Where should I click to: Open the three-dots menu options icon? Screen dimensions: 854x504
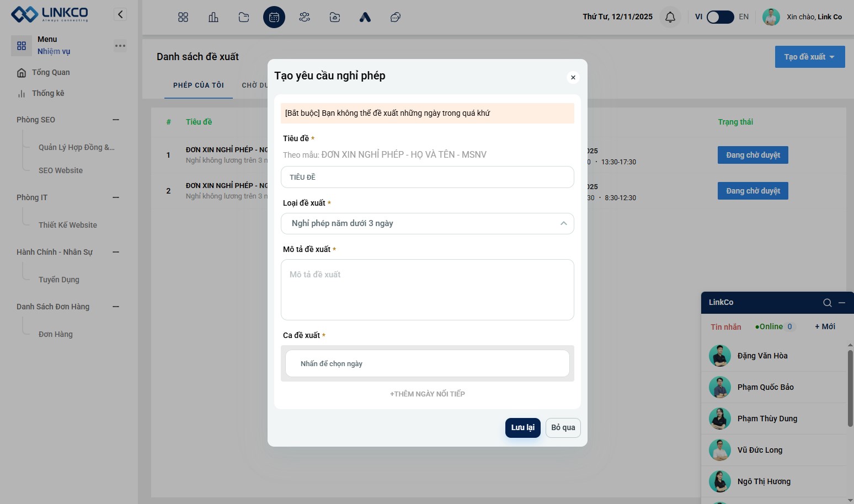tap(120, 46)
